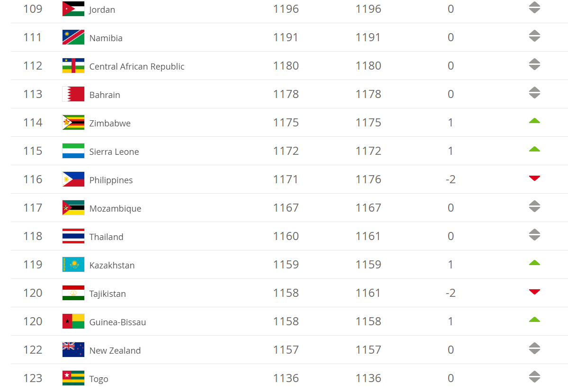Image resolution: width=568 pixels, height=392 pixels.
Task: Click the Zimbabwe flag icon
Action: pos(73,123)
